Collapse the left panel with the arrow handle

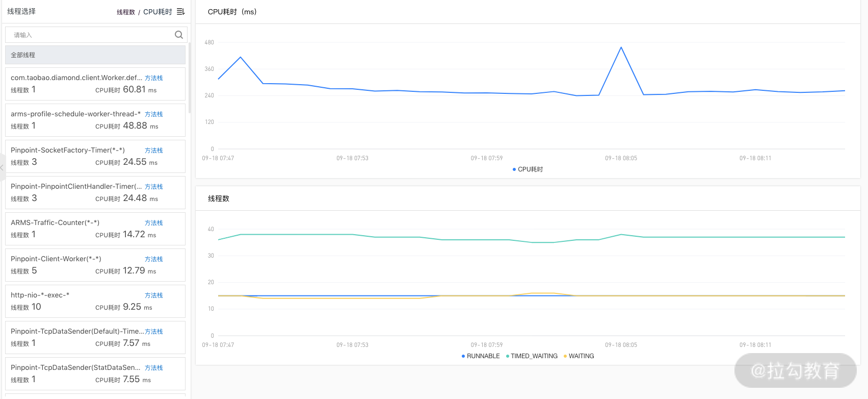[x=2, y=167]
